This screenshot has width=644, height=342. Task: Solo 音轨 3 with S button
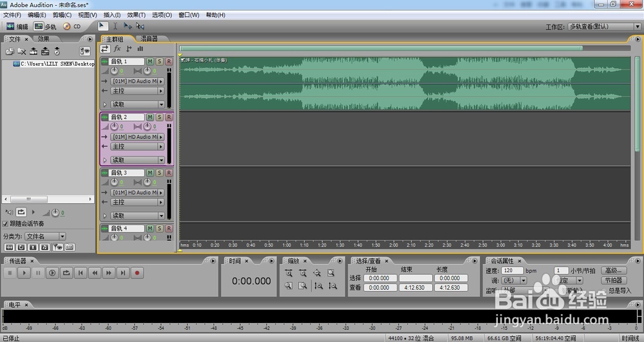click(x=159, y=173)
